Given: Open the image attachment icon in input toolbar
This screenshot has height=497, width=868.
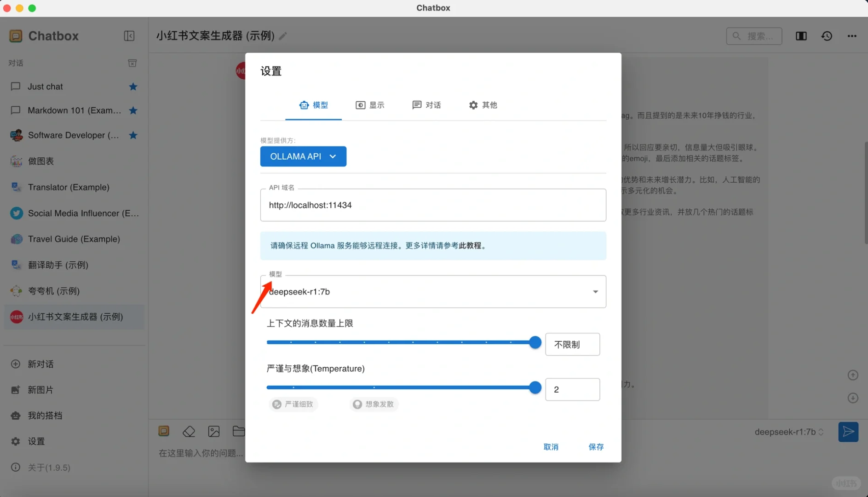Looking at the screenshot, I should pos(214,431).
